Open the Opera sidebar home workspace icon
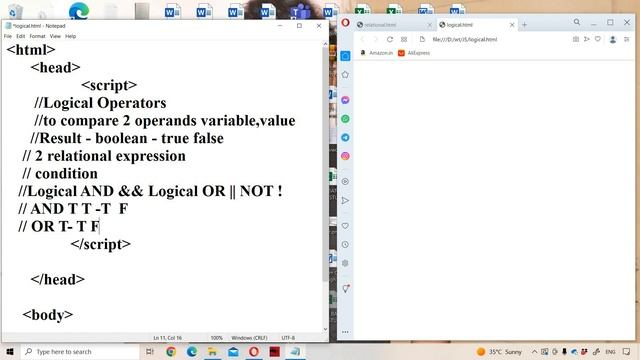640x360 pixels. [345, 56]
